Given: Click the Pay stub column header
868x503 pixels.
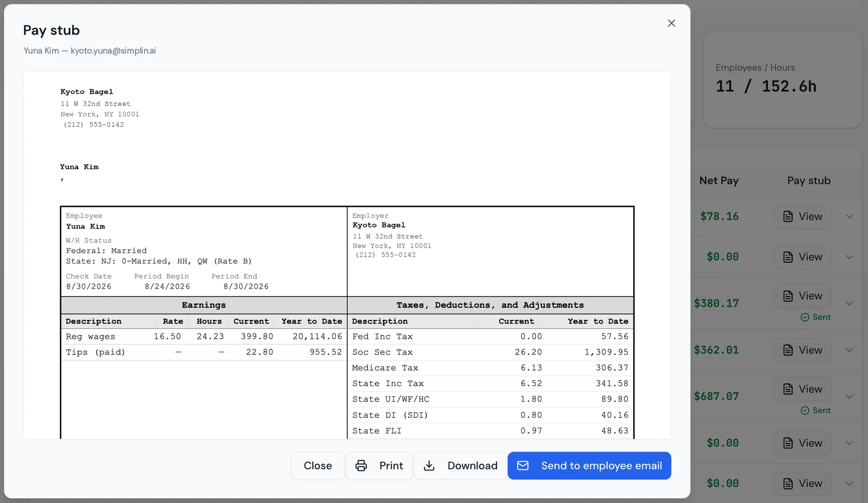Looking at the screenshot, I should [x=809, y=180].
